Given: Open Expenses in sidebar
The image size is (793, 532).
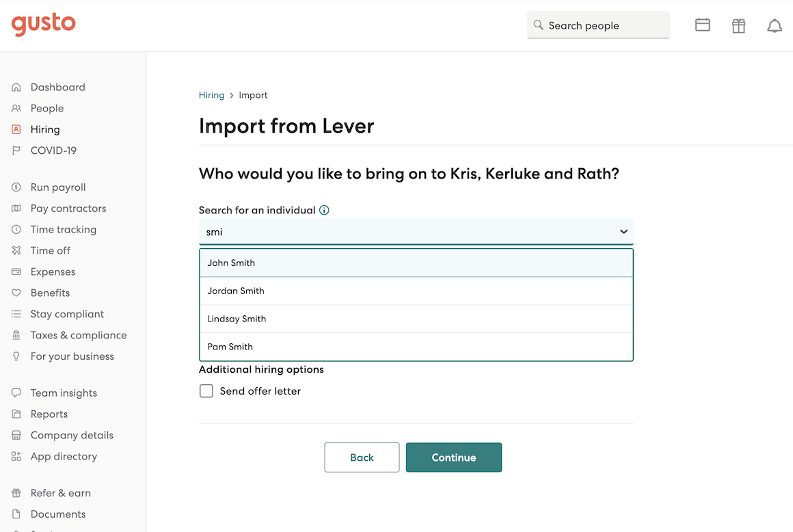Looking at the screenshot, I should 53,271.
